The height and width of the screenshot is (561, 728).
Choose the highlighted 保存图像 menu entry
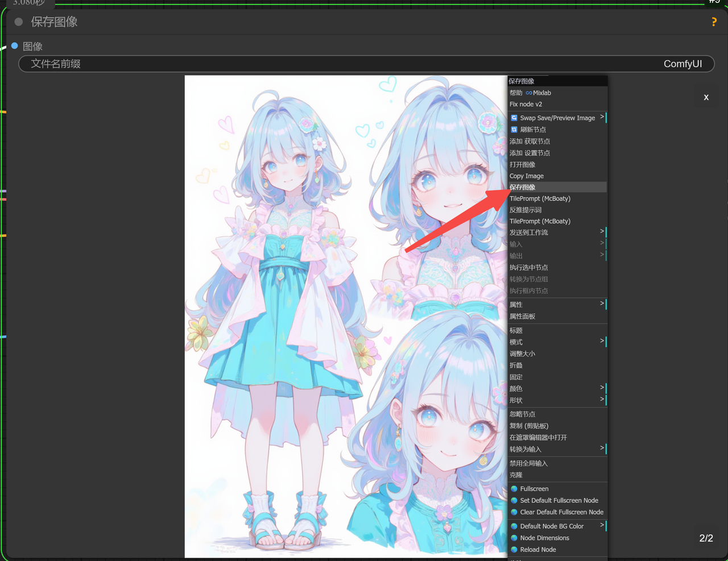[557, 187]
